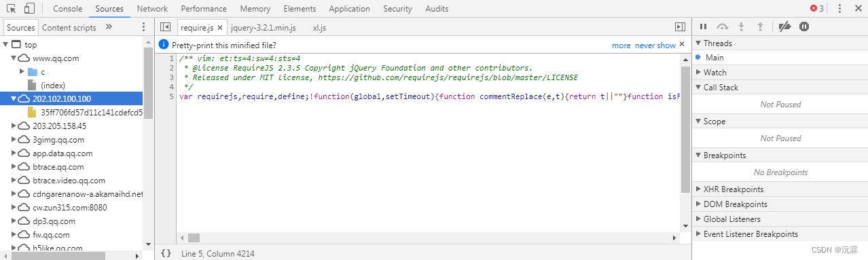
Task: Open the Console tab
Action: tap(68, 9)
